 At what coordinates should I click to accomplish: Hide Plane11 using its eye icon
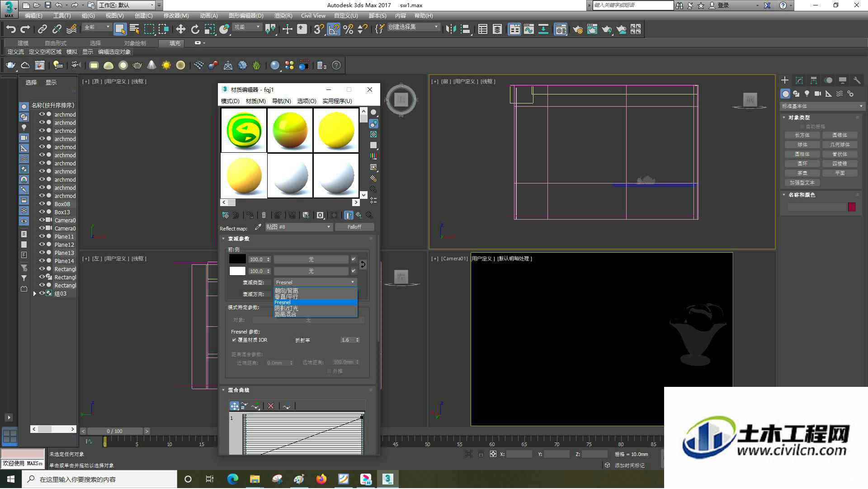[x=42, y=236]
